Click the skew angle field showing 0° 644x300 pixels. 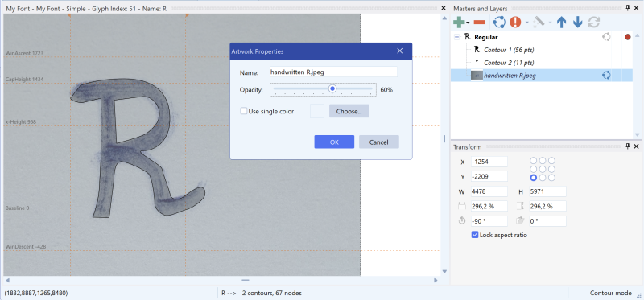(547, 221)
